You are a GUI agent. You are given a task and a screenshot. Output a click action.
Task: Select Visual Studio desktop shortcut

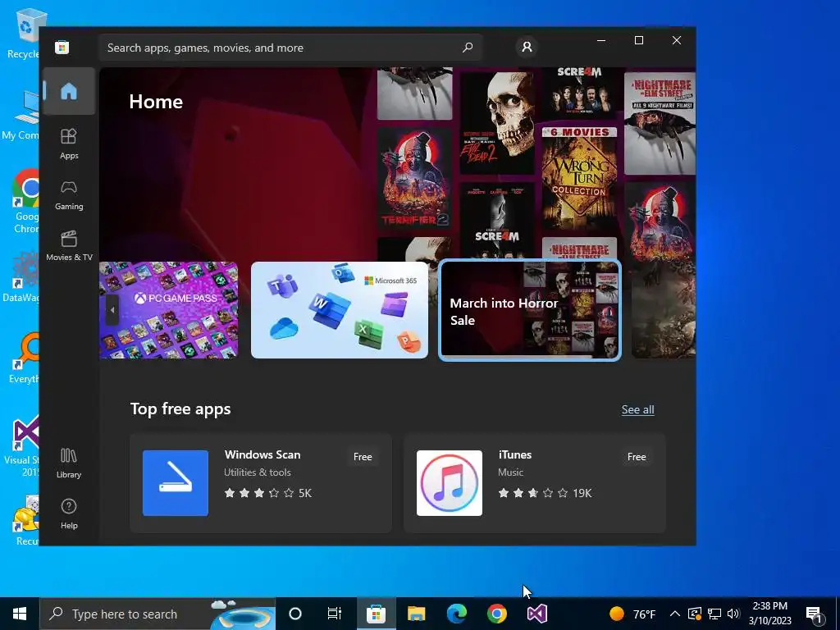tap(22, 447)
